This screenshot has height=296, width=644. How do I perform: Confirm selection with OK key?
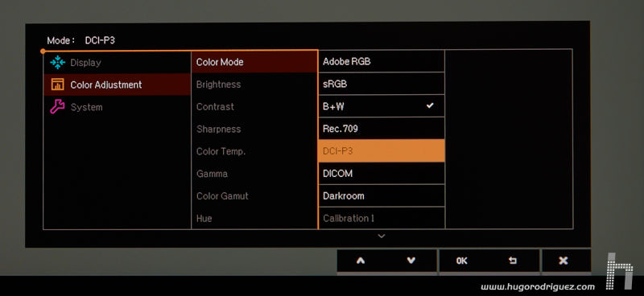click(x=461, y=261)
